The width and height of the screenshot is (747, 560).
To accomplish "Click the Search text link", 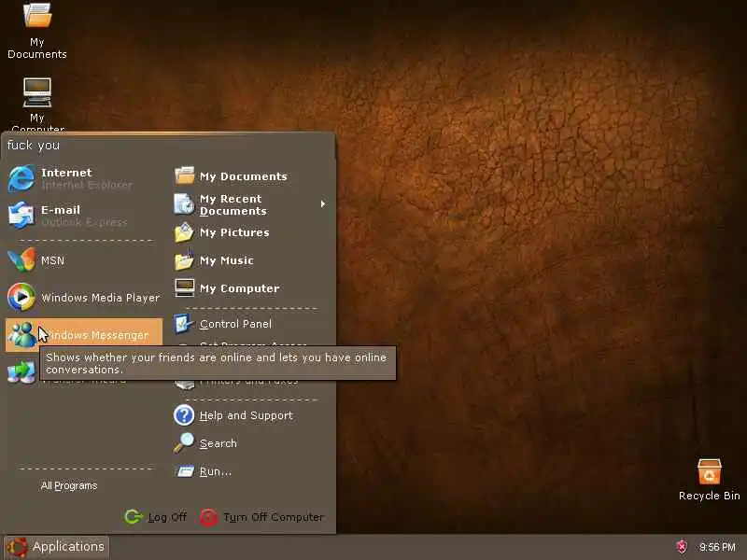I will (218, 443).
